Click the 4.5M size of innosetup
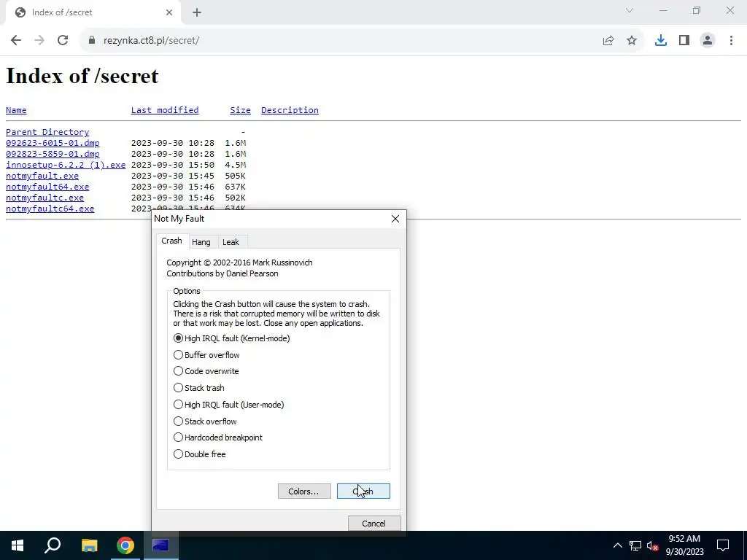 click(236, 165)
